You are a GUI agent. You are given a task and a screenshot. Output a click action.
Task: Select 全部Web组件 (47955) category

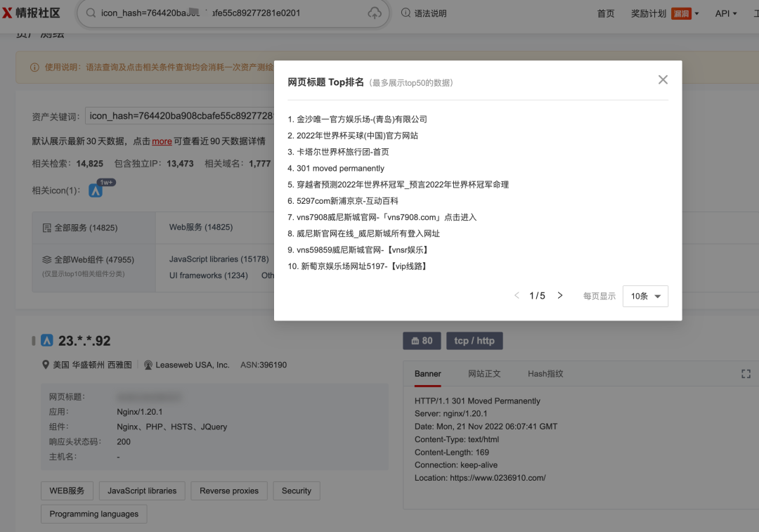tap(94, 260)
